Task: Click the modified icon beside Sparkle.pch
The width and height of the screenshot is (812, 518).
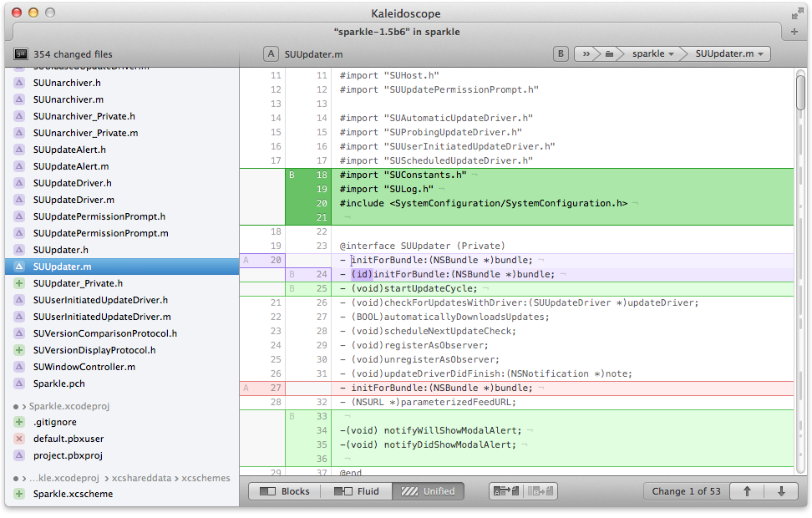Action: tap(19, 383)
